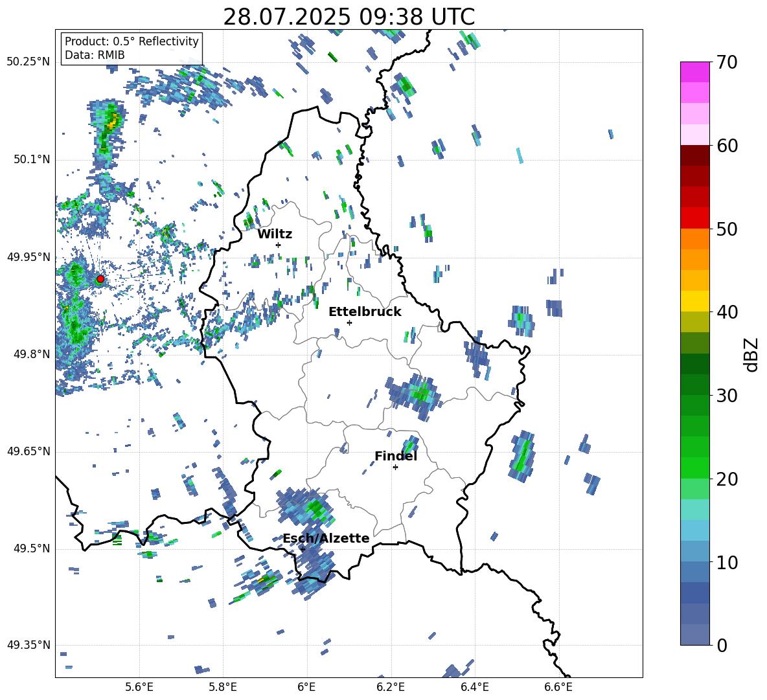
Task: Click the Wiltz station cross marker
Action: click(x=279, y=245)
